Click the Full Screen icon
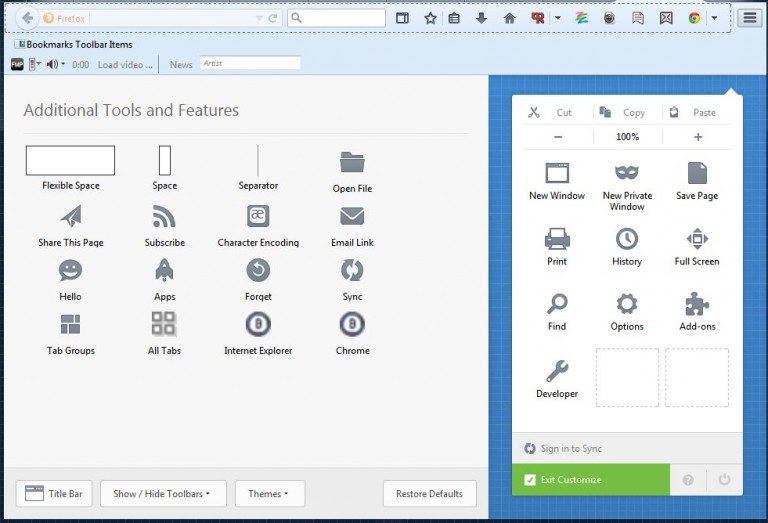Viewport: 768px width, 523px height. [x=697, y=239]
